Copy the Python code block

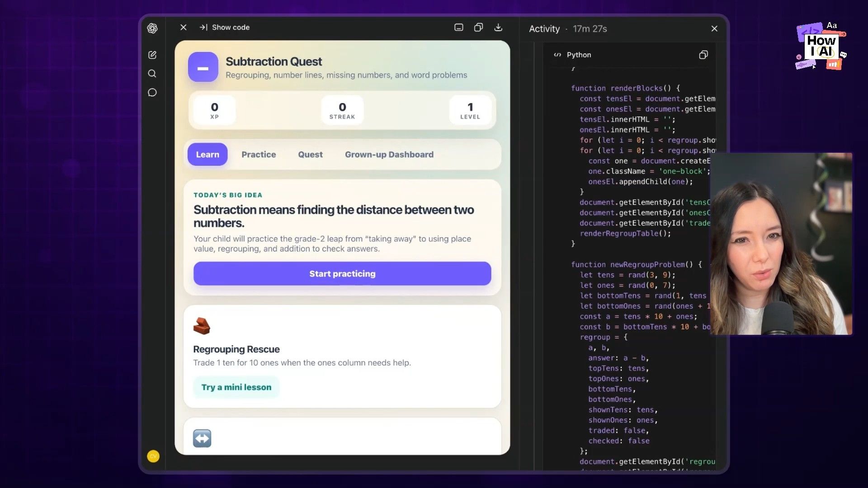703,55
